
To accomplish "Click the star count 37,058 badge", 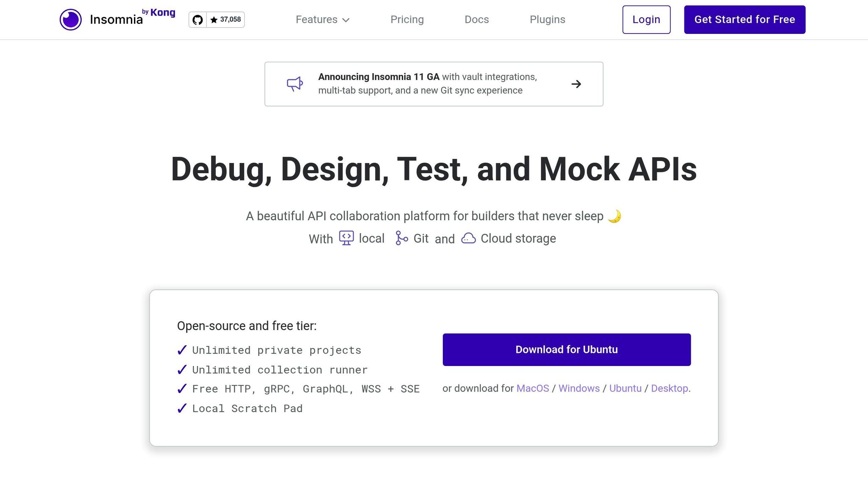I will tap(225, 19).
